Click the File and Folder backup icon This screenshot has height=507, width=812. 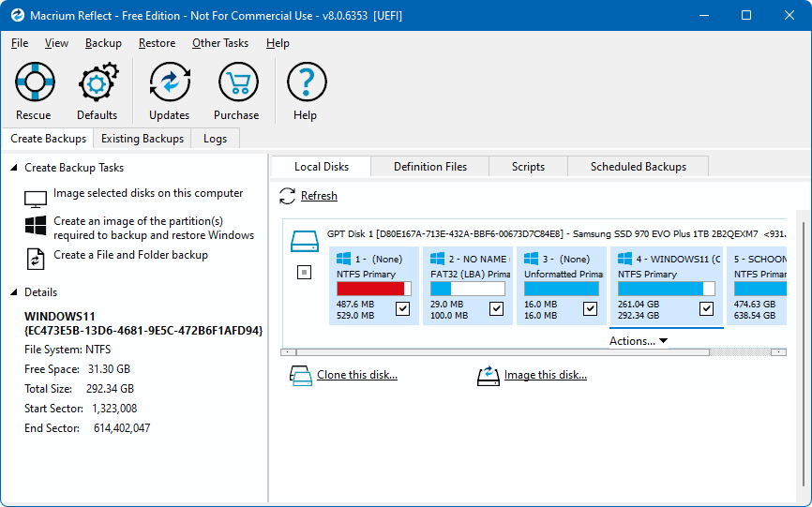click(x=36, y=260)
